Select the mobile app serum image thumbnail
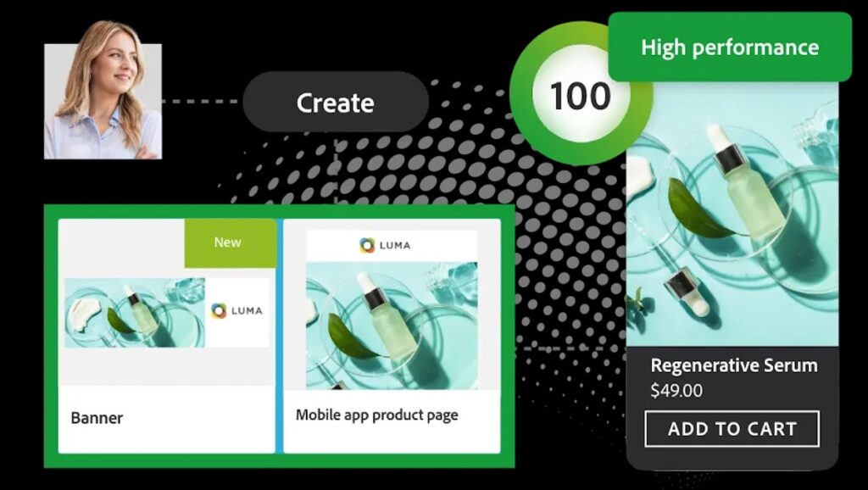Image resolution: width=868 pixels, height=490 pixels. (392, 326)
